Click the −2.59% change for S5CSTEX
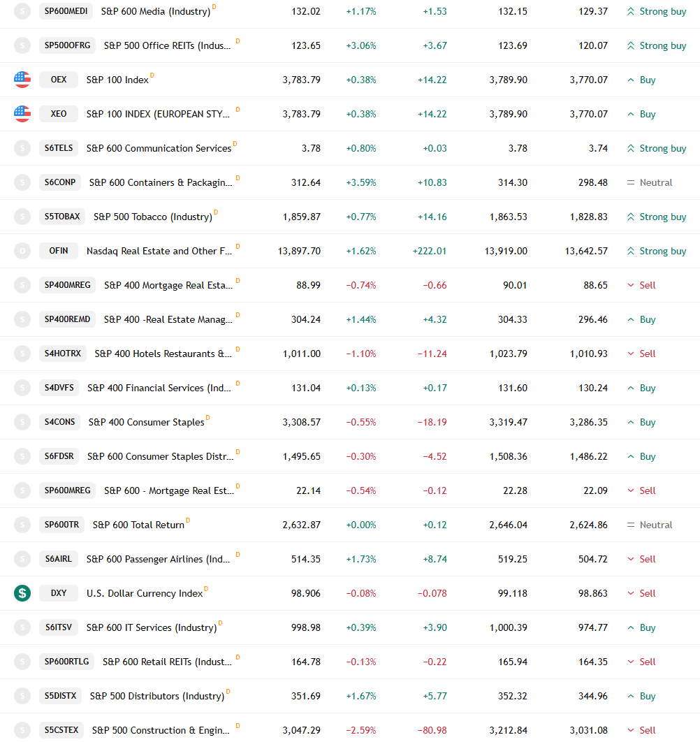 361,730
